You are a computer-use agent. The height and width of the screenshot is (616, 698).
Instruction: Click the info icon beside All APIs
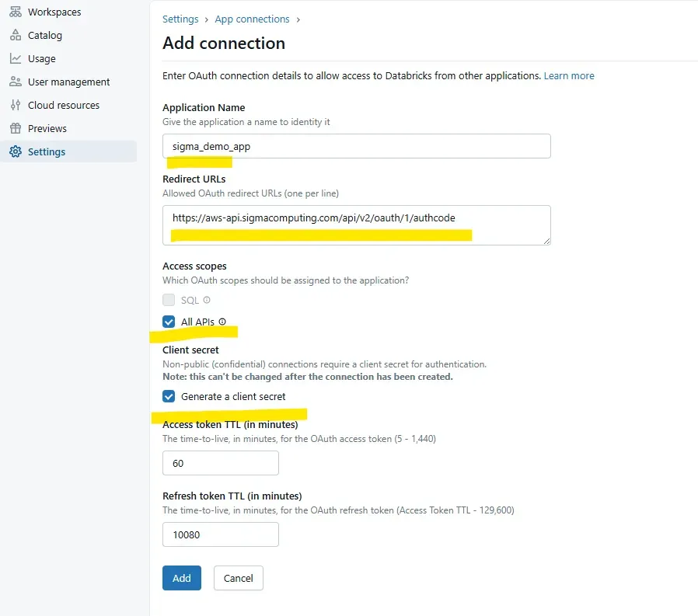222,322
